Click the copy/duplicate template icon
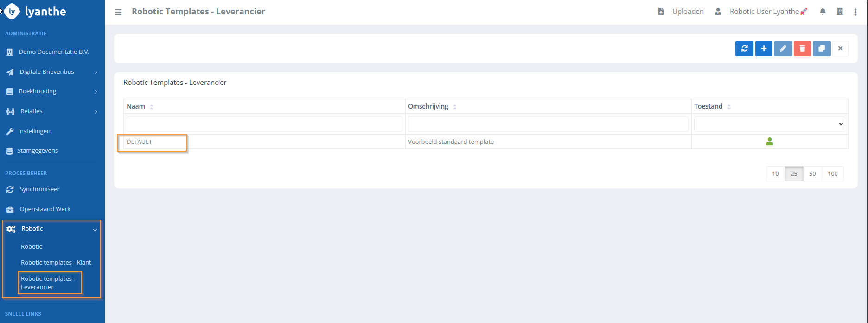This screenshot has width=868, height=323. 822,49
